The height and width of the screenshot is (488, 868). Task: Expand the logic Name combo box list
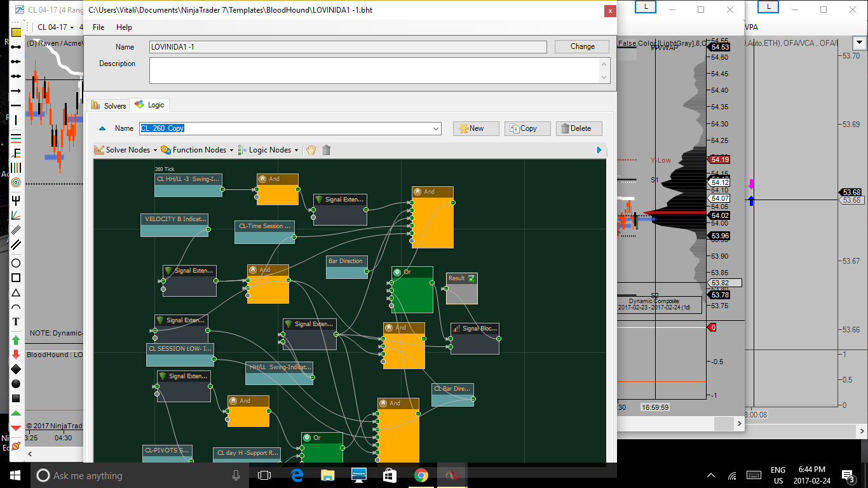point(436,128)
